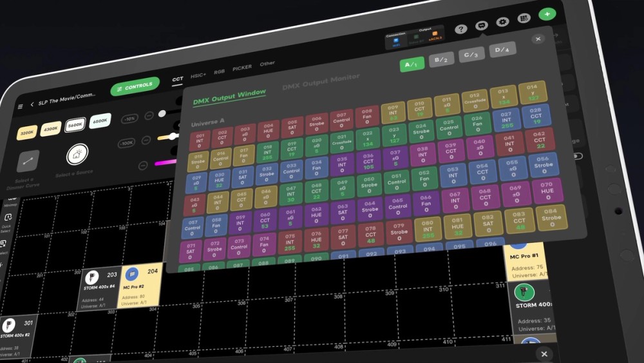Close the bottom panel with the X
The height and width of the screenshot is (363, 644).
coord(544,354)
